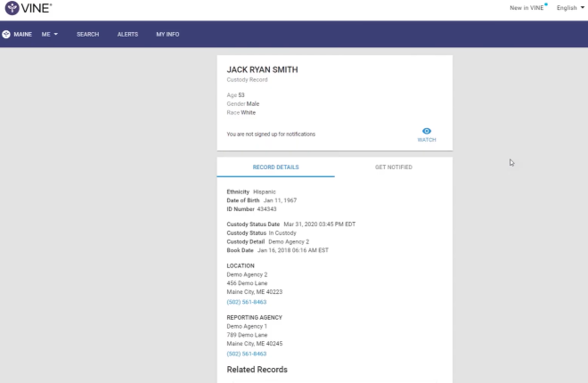This screenshot has height=383, width=588.
Task: Click the VINE logo in the header
Action: 29,9
